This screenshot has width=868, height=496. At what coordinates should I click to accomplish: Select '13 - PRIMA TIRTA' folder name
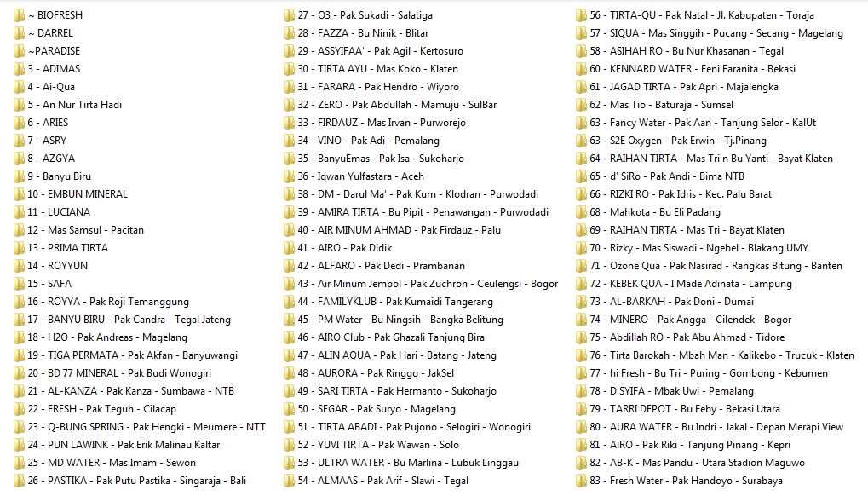68,248
